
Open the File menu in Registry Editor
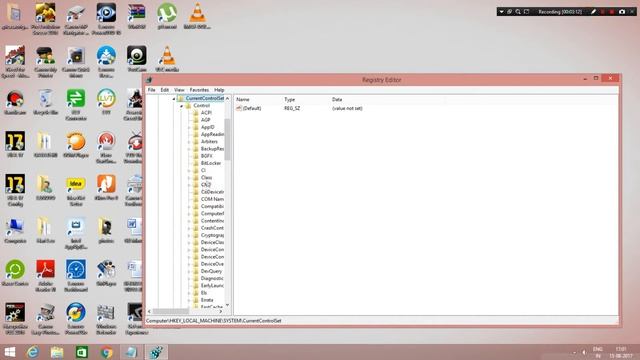coord(151,90)
